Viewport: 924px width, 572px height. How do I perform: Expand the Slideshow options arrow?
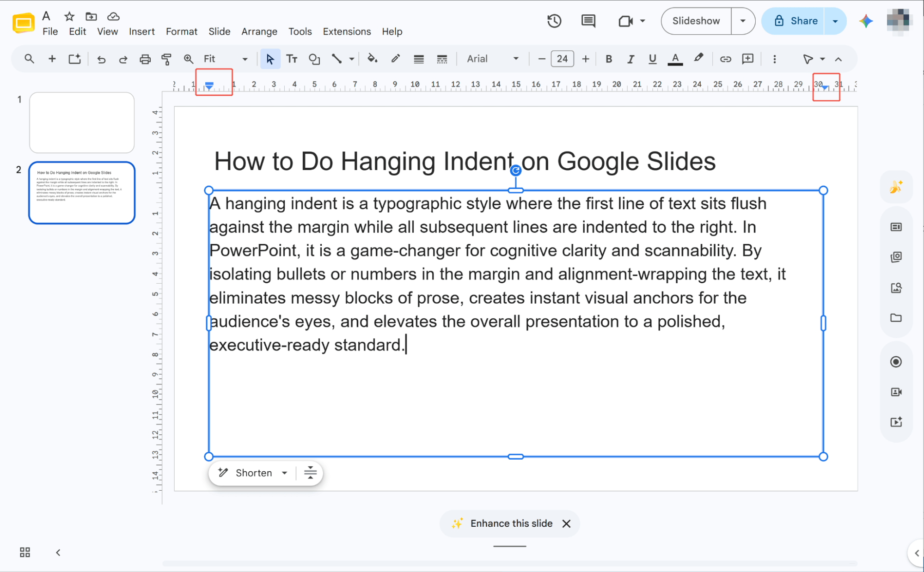743,21
